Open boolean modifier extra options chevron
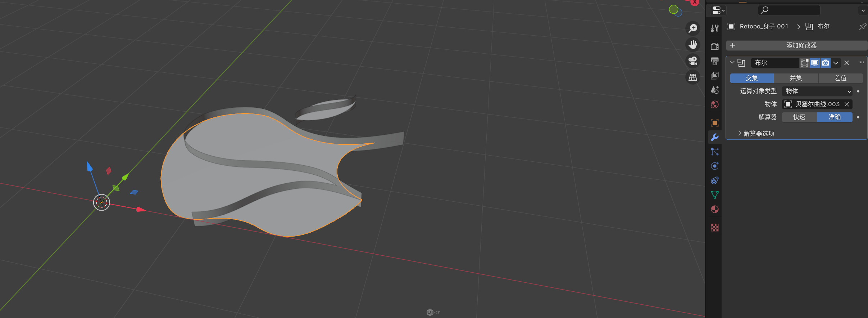This screenshot has width=868, height=318. 836,63
